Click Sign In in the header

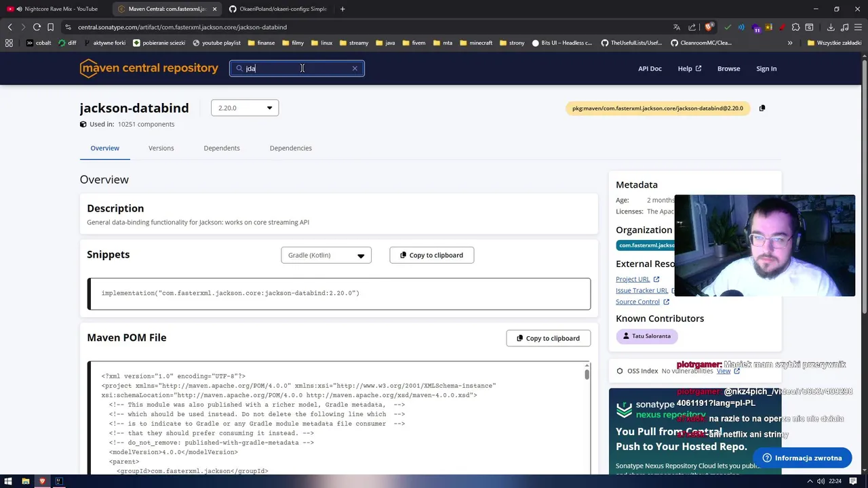[766, 68]
